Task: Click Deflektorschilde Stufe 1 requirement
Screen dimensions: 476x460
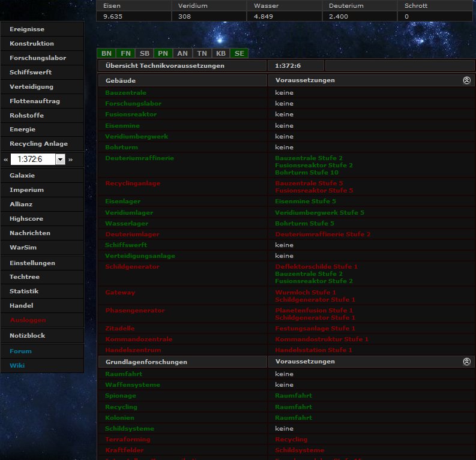Action: pyautogui.click(x=316, y=266)
